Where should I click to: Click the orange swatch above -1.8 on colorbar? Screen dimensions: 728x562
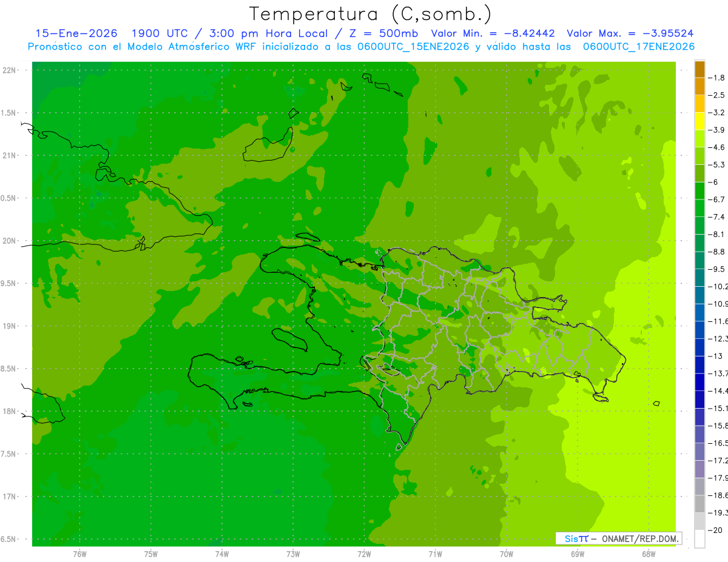[699, 69]
